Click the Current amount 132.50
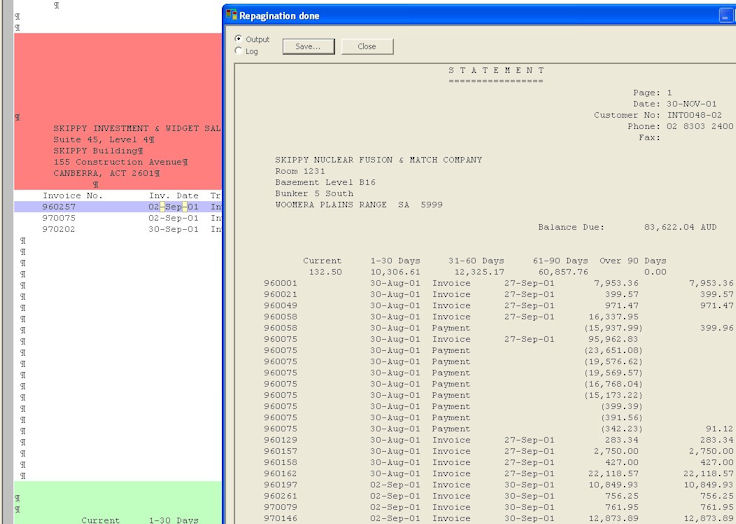This screenshot has width=736, height=524. tap(325, 272)
